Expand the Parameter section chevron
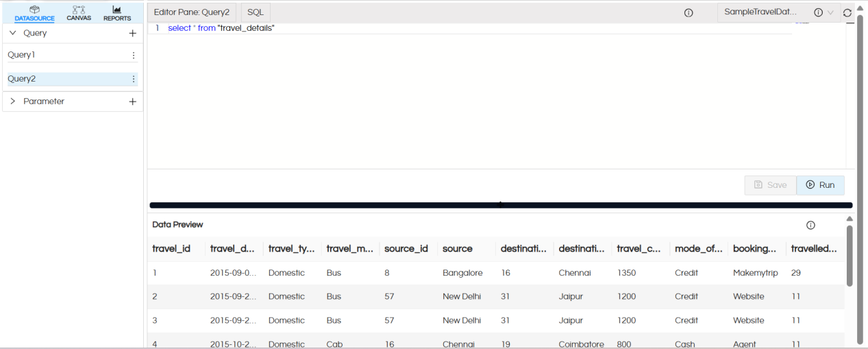 (x=12, y=101)
